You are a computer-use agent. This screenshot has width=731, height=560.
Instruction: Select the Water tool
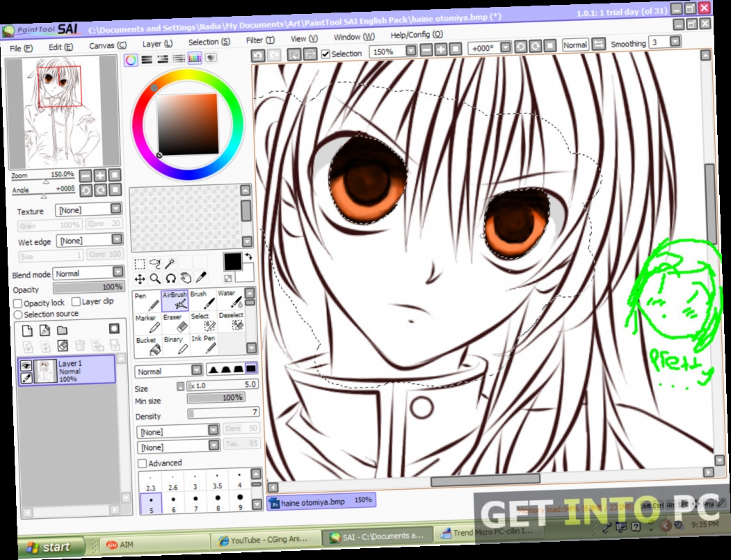[x=230, y=299]
